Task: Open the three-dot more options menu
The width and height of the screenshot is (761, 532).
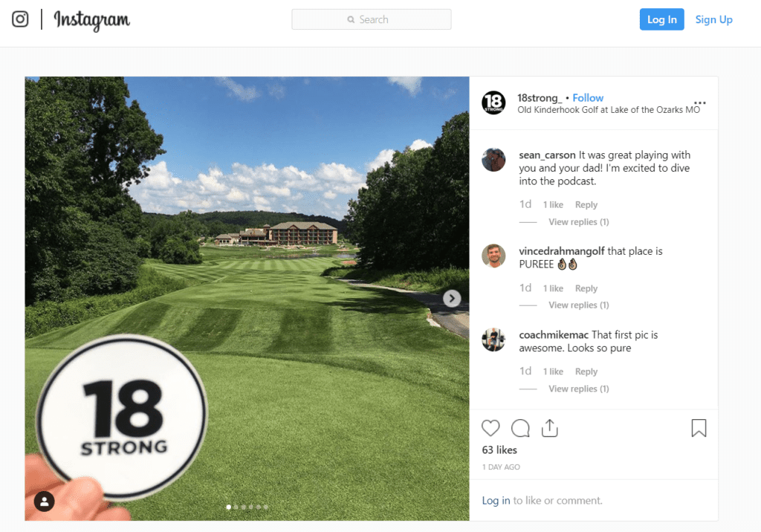Action: point(699,103)
